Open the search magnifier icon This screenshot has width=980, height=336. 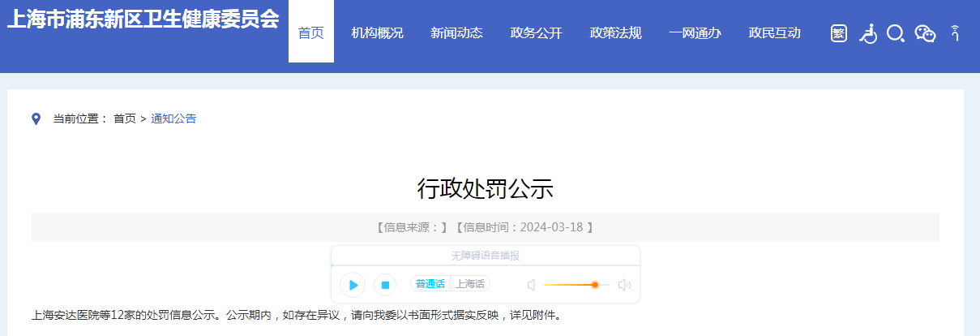pyautogui.click(x=896, y=33)
